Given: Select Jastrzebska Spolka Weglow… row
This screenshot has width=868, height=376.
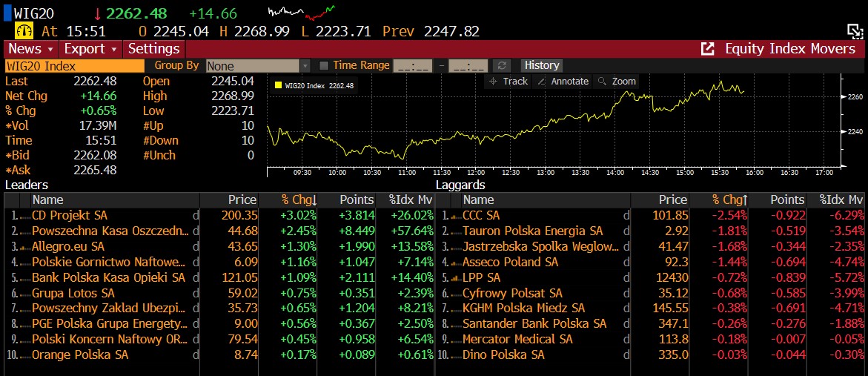Looking at the screenshot, I should 651,246.
